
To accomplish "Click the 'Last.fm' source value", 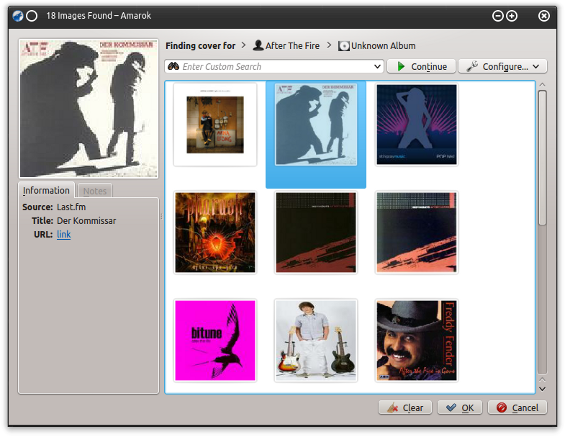I will click(71, 207).
